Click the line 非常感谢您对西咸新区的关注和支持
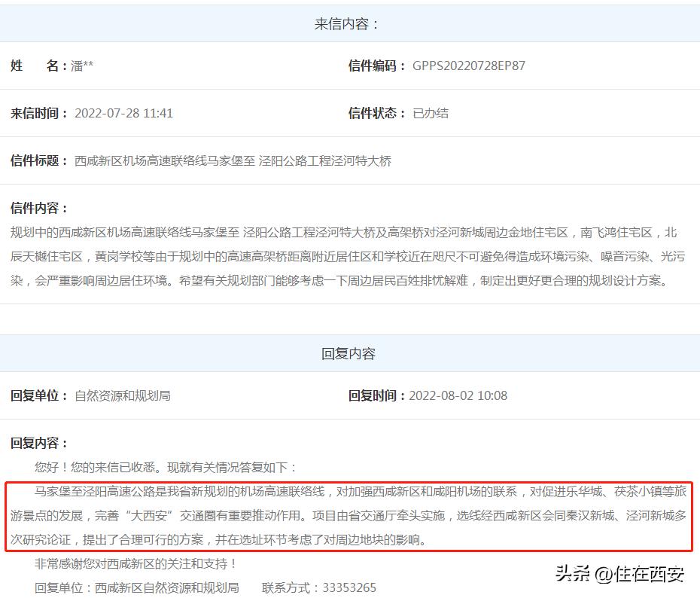The height and width of the screenshot is (598, 700). [135, 563]
